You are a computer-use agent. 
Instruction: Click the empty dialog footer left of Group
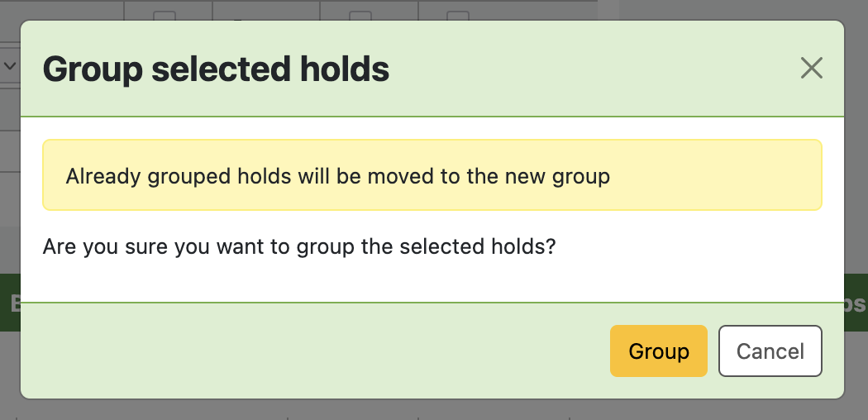click(x=314, y=351)
